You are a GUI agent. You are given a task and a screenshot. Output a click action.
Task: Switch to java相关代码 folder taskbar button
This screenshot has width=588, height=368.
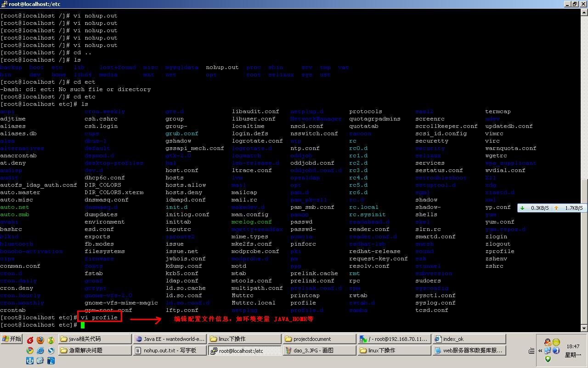tap(94, 339)
